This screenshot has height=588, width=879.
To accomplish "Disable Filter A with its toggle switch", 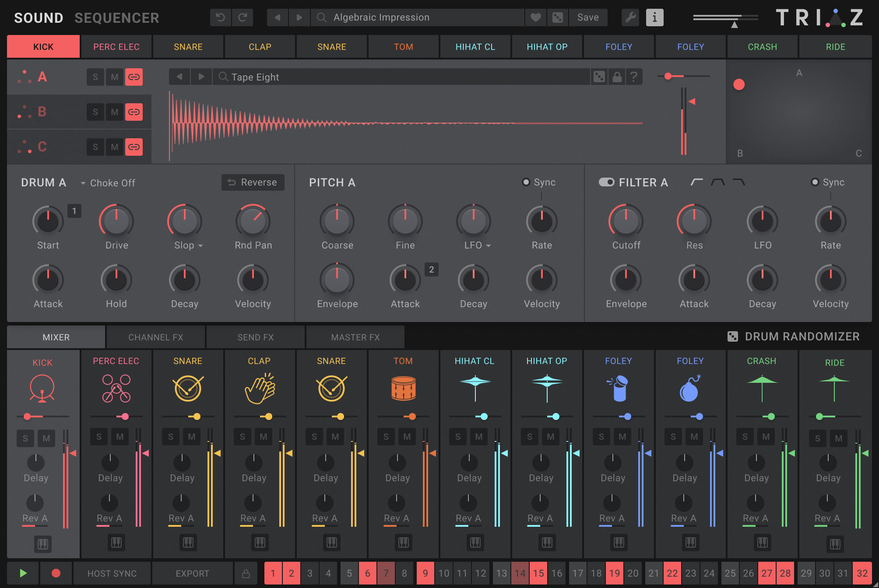I will pos(606,182).
